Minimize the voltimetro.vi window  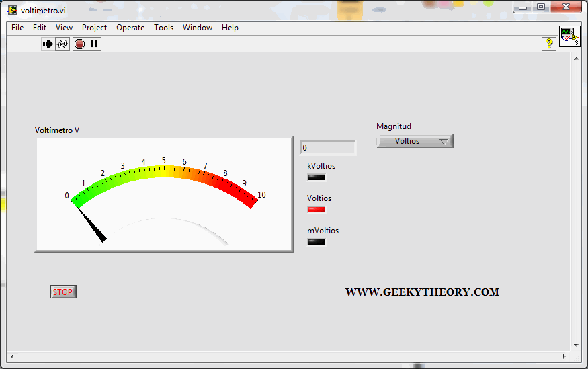pyautogui.click(x=523, y=7)
